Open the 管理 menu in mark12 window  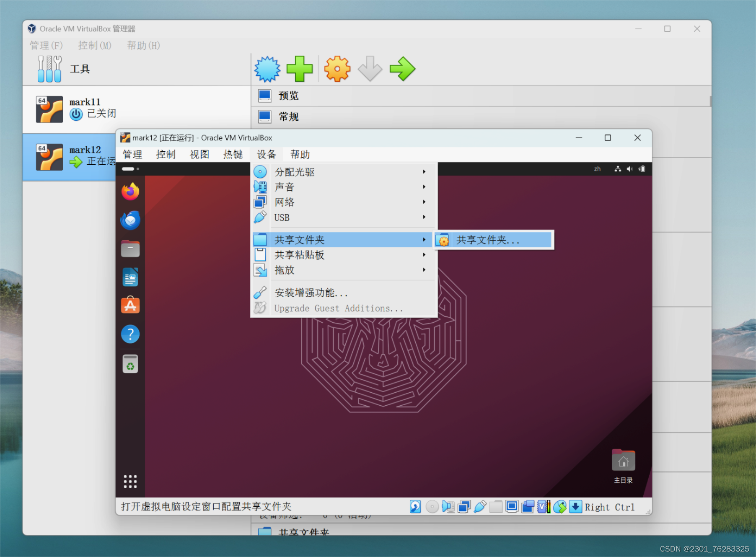[x=132, y=155]
